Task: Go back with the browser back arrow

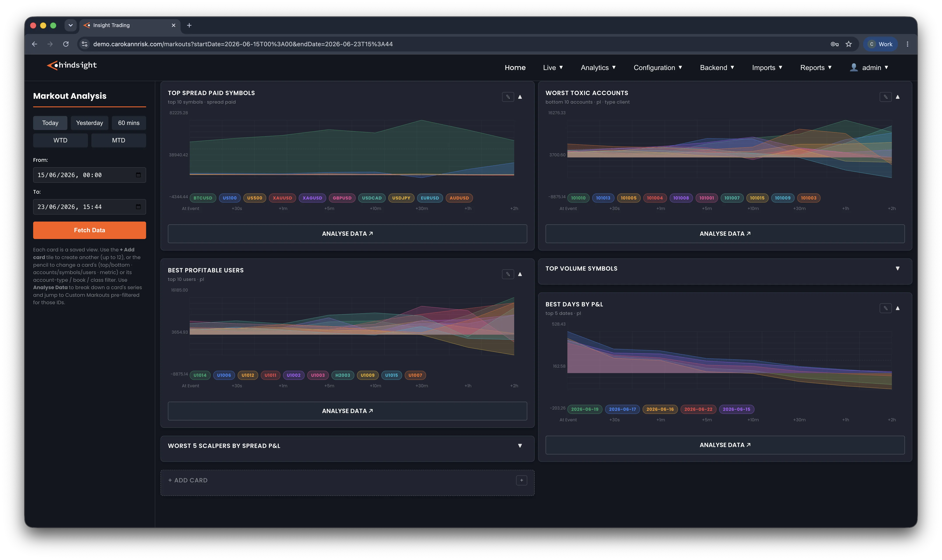Action: click(x=35, y=44)
